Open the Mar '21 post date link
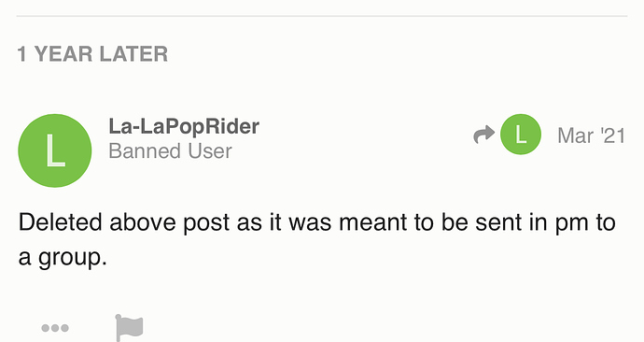The image size is (644, 342). (x=591, y=135)
